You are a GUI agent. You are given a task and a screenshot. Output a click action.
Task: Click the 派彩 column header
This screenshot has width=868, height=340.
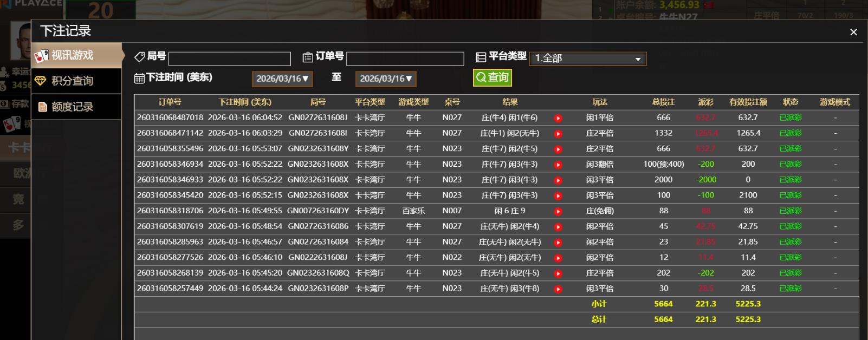click(705, 102)
